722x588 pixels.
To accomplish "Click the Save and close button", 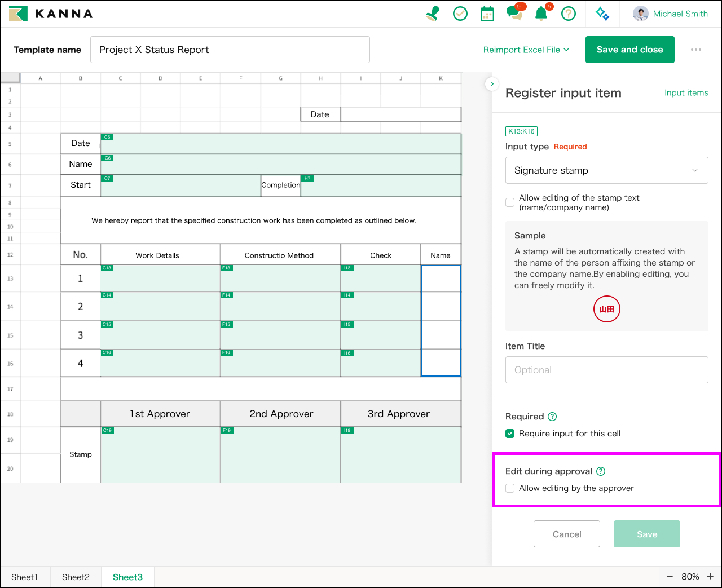I will click(x=629, y=50).
